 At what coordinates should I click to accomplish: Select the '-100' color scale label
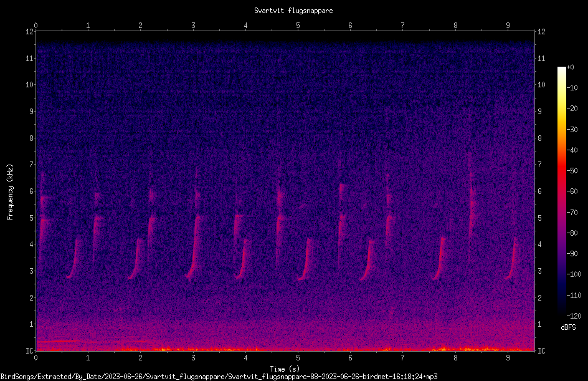point(574,274)
